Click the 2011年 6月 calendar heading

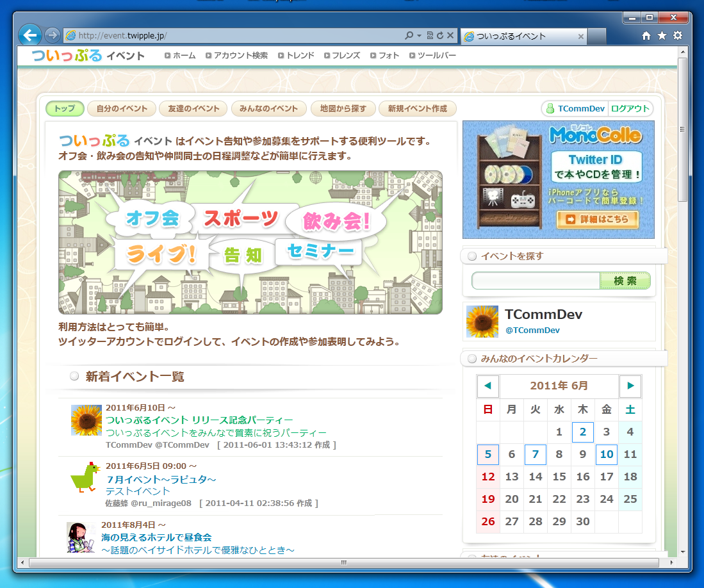tap(559, 386)
